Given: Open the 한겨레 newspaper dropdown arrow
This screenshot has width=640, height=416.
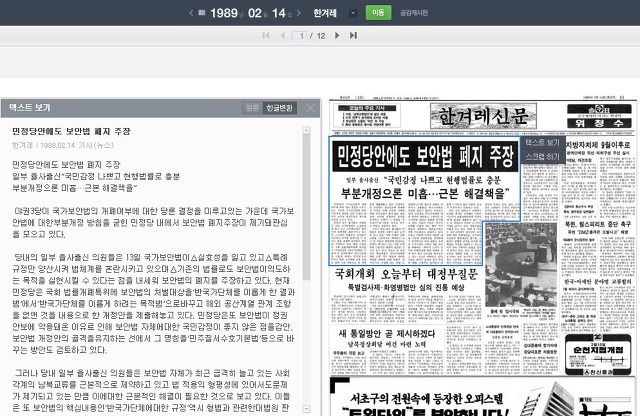Looking at the screenshot, I should pos(353,13).
